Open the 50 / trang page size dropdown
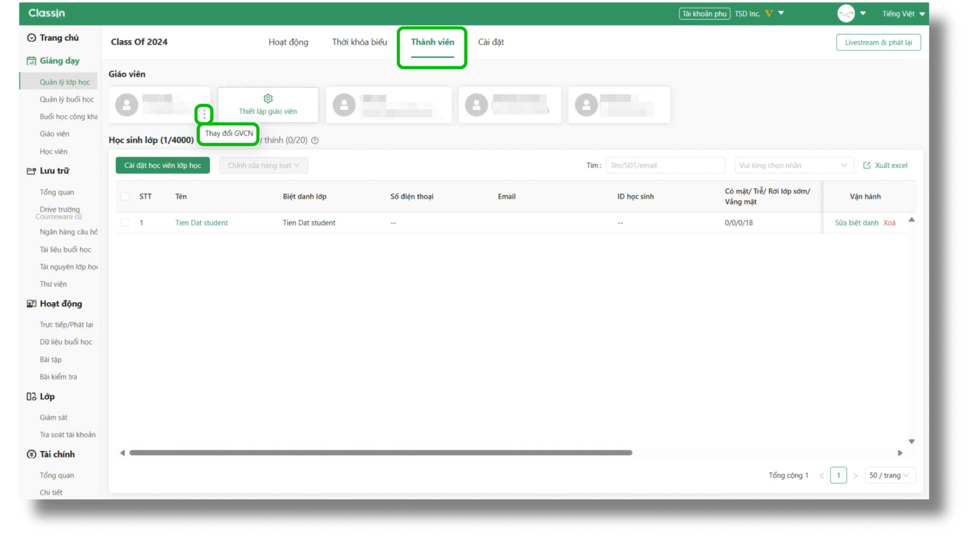 (x=889, y=475)
